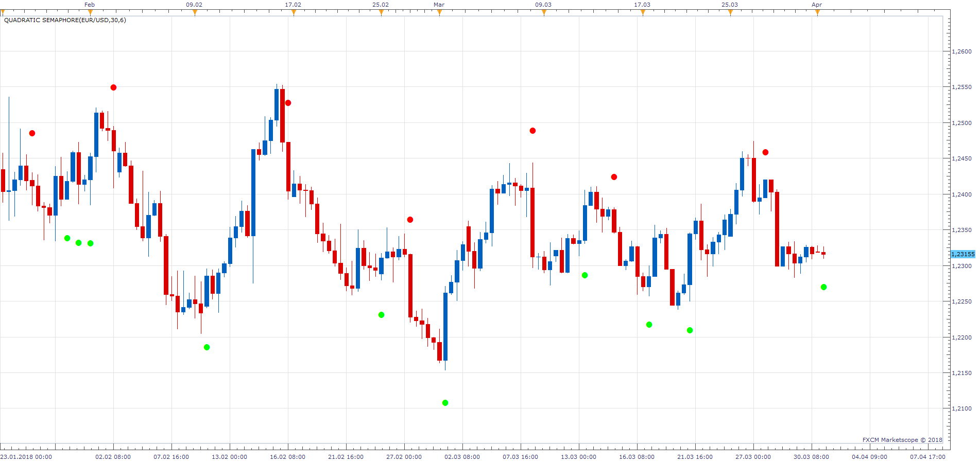The width and height of the screenshot is (980, 463).
Task: Click the orange day marker under 09.03
Action: [x=544, y=13]
